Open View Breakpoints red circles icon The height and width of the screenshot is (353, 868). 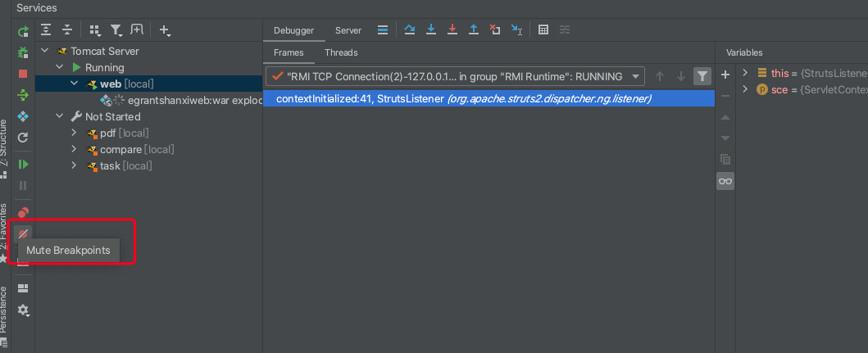23,213
